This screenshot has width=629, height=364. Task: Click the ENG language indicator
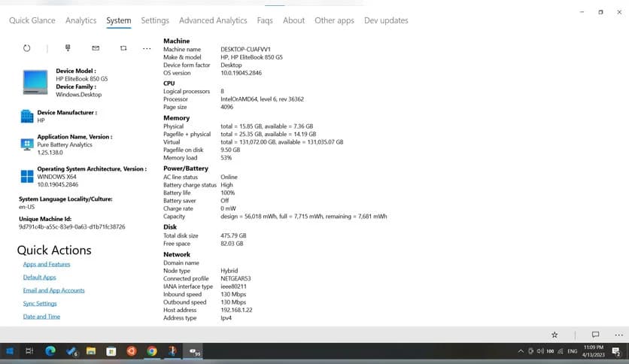coord(572,351)
